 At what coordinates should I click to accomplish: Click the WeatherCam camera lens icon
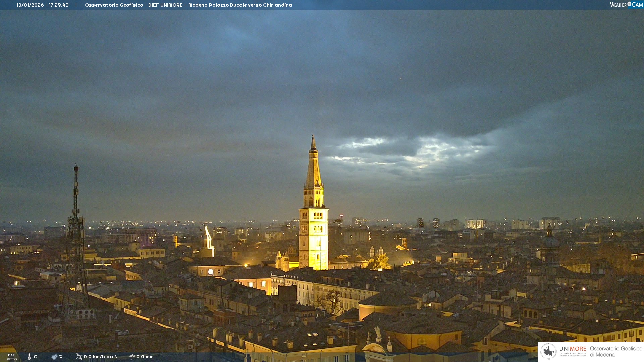(629, 4)
